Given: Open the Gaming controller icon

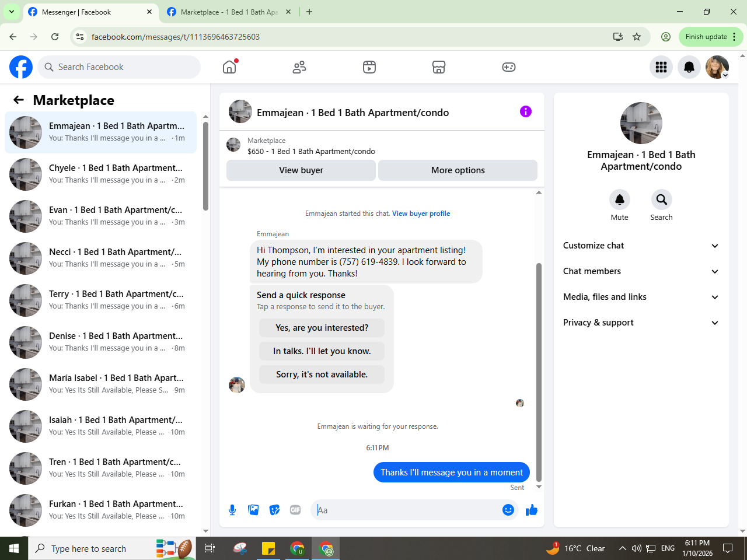Looking at the screenshot, I should [509, 67].
